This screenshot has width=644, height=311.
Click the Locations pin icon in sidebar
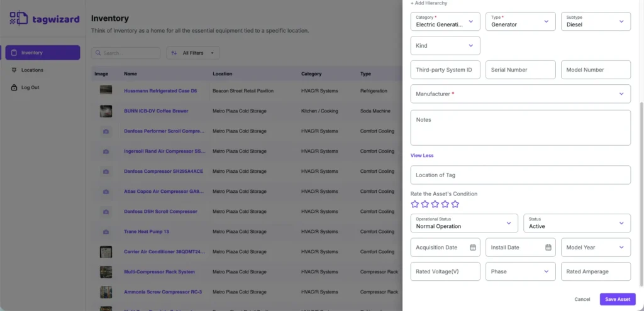tap(14, 70)
